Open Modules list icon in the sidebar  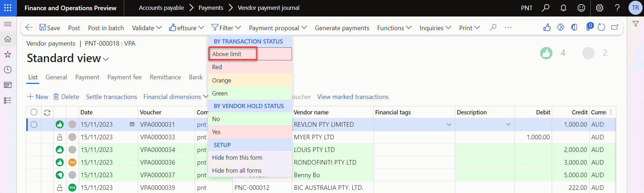[8, 101]
